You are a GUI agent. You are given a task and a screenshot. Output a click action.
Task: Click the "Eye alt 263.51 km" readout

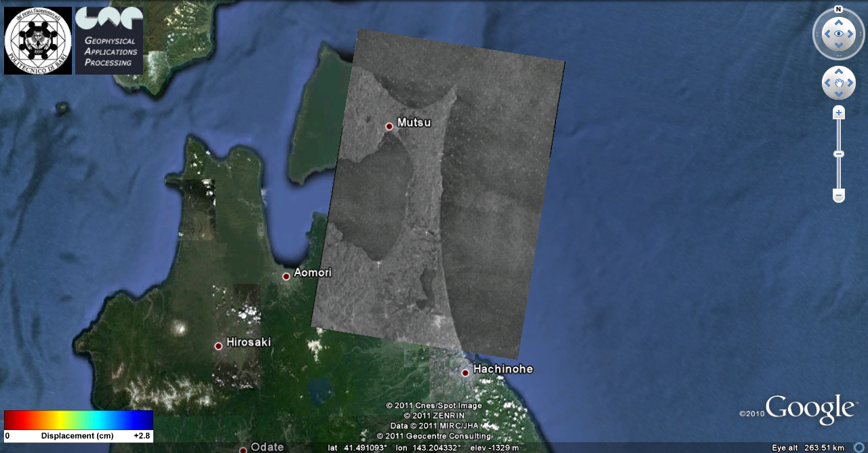pos(808,448)
